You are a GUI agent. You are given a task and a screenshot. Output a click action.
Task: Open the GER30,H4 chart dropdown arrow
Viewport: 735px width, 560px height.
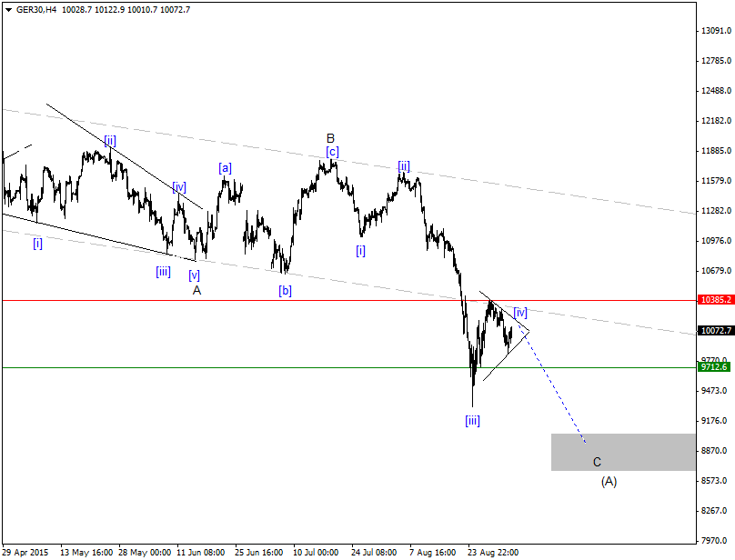pos(8,10)
